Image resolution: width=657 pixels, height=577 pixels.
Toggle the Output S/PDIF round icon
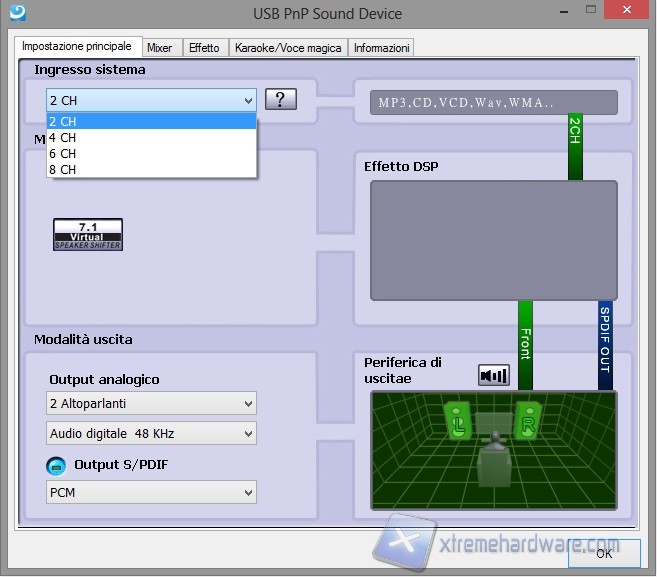[x=56, y=465]
